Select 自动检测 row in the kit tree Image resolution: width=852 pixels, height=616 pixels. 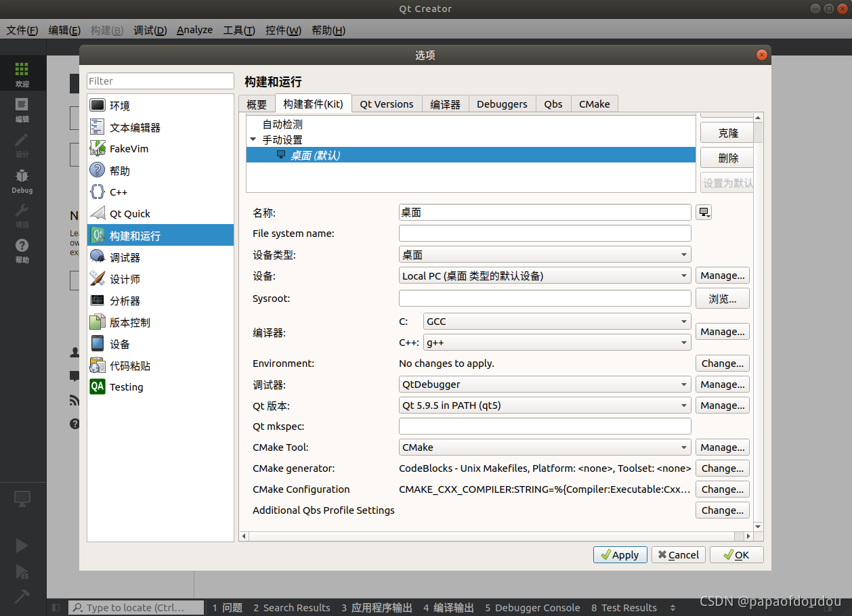(471, 125)
